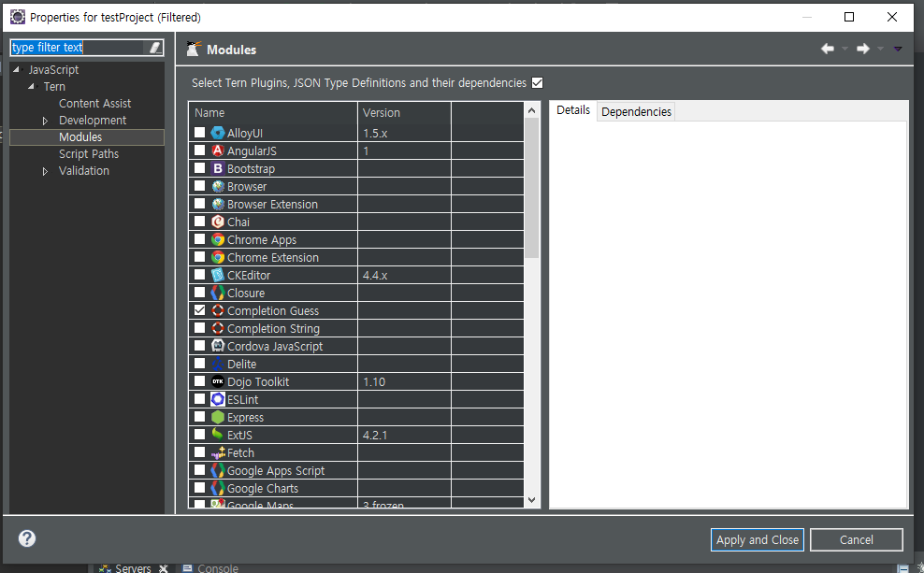The height and width of the screenshot is (573, 924).
Task: Click the AlloyUI module icon
Action: click(x=218, y=133)
